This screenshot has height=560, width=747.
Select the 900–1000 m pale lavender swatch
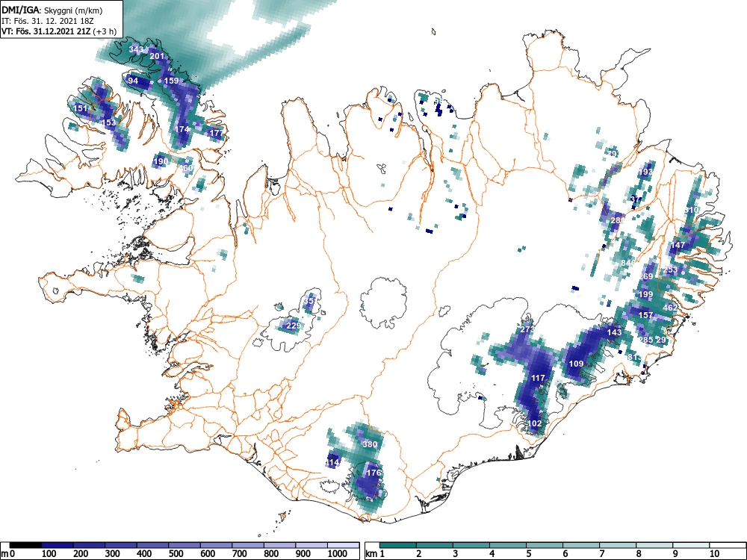[311, 545]
